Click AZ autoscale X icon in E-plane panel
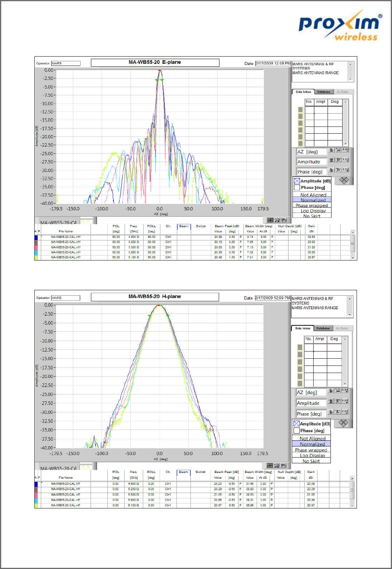This screenshot has width=392, height=569. pos(338,150)
